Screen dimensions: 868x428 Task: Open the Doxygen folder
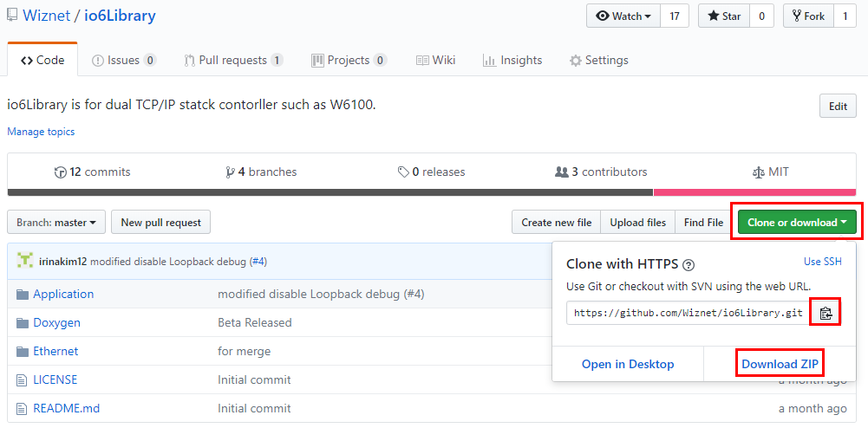[x=56, y=322]
